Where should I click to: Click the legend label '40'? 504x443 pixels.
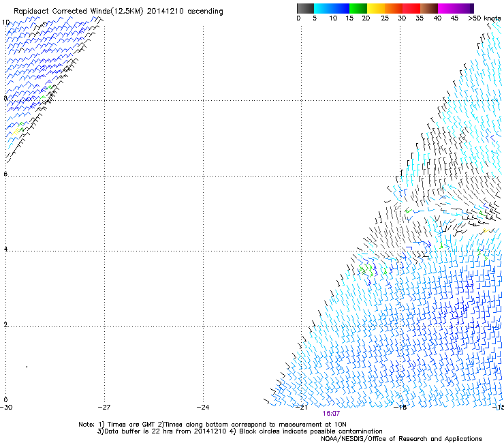coord(437,18)
